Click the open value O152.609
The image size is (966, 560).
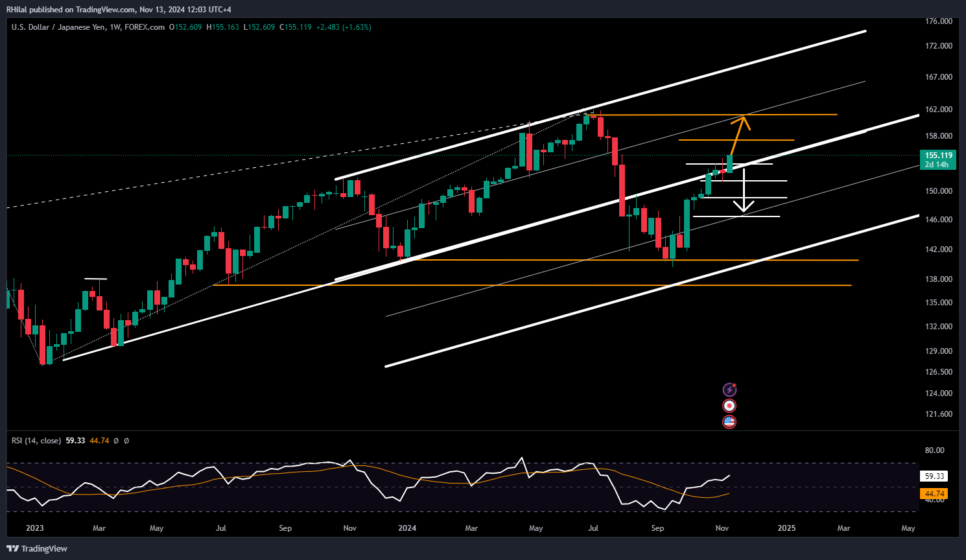(x=185, y=27)
